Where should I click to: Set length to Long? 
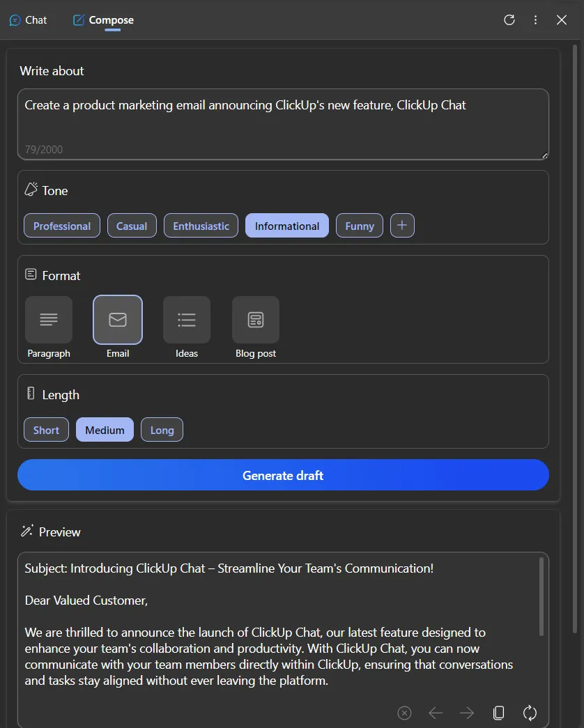162,430
